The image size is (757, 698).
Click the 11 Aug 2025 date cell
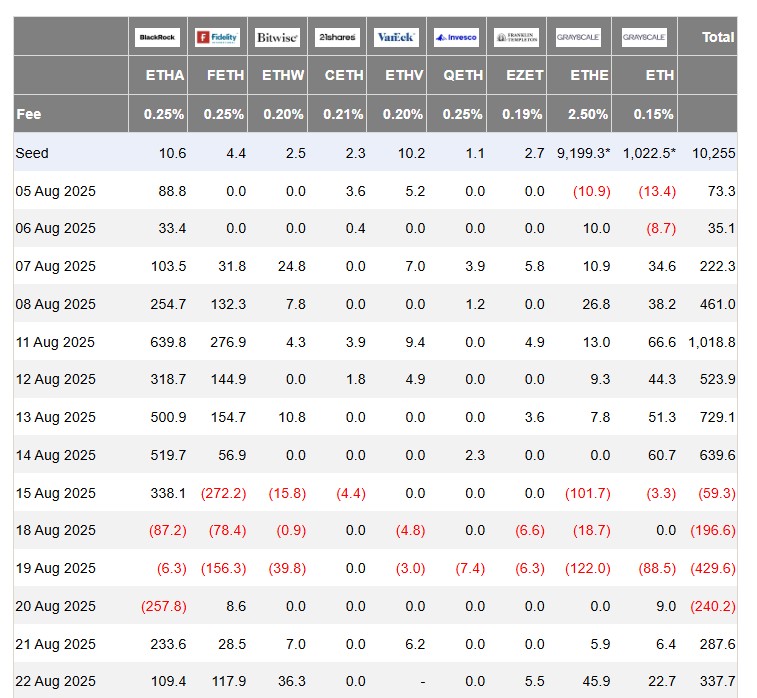pos(55,342)
